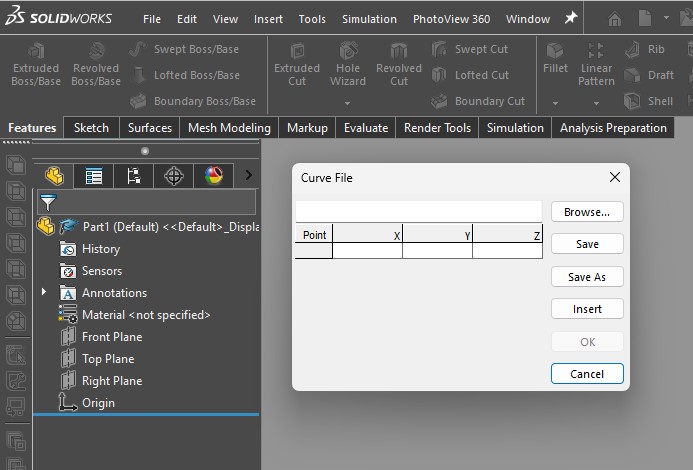693x470 pixels.
Task: Click the filter funnel icon in tree
Action: (48, 203)
